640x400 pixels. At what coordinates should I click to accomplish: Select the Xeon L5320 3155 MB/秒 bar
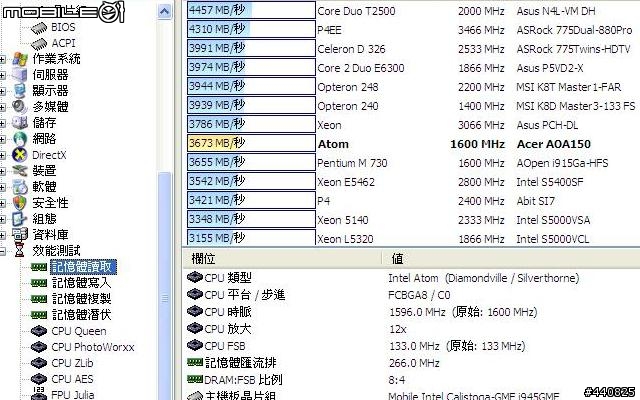(x=251, y=238)
